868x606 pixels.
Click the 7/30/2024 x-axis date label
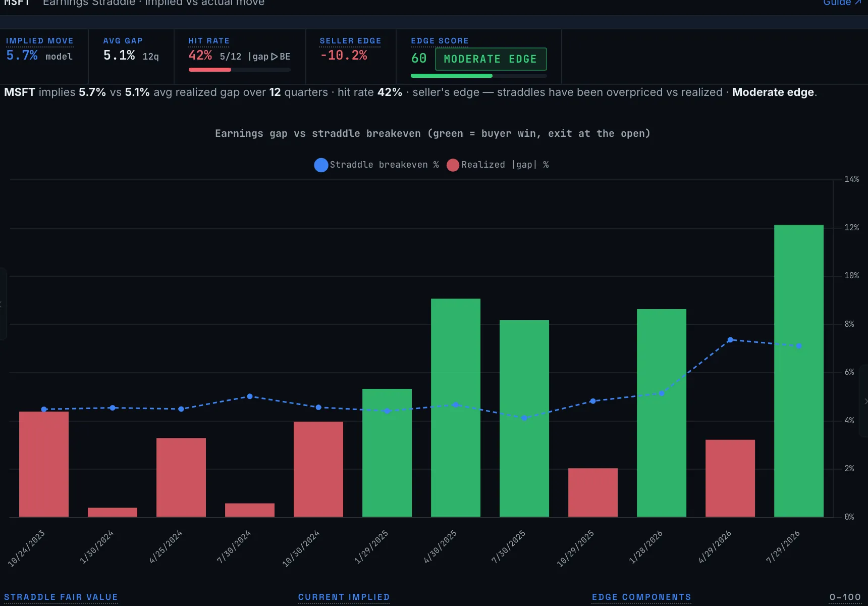(234, 546)
